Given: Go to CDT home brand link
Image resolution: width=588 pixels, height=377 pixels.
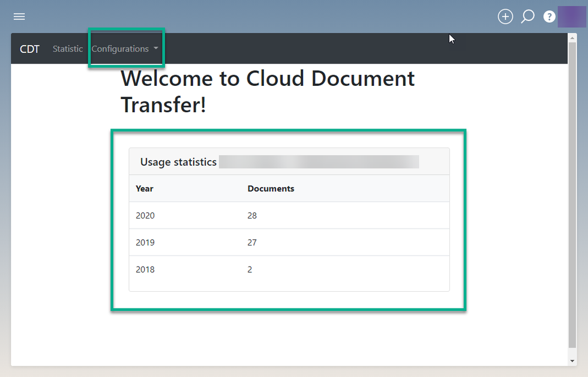Looking at the screenshot, I should (29, 49).
